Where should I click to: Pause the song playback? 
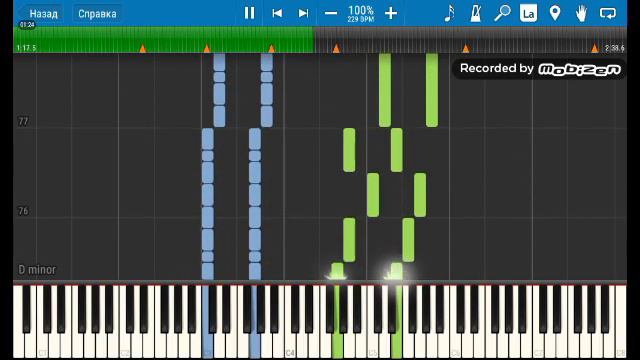tap(249, 13)
